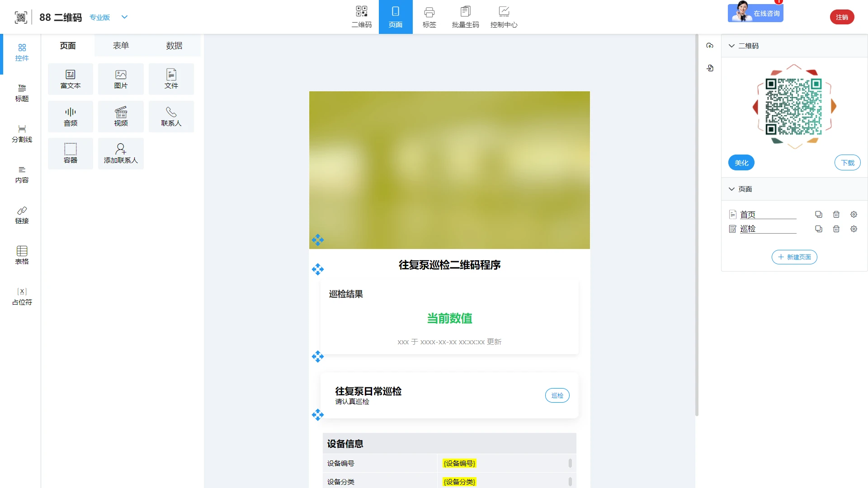Download the QR code with 下载
868x488 pixels.
point(847,163)
